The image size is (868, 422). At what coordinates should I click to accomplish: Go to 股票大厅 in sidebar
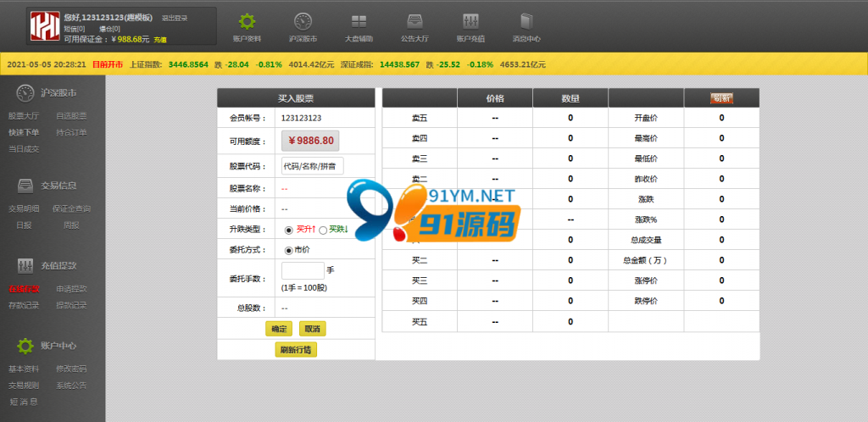[x=24, y=116]
